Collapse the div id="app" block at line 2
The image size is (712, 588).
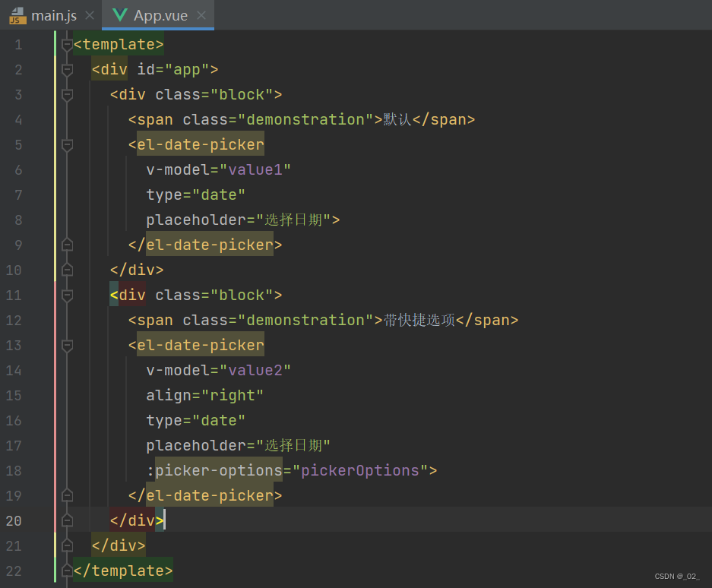[67, 69]
